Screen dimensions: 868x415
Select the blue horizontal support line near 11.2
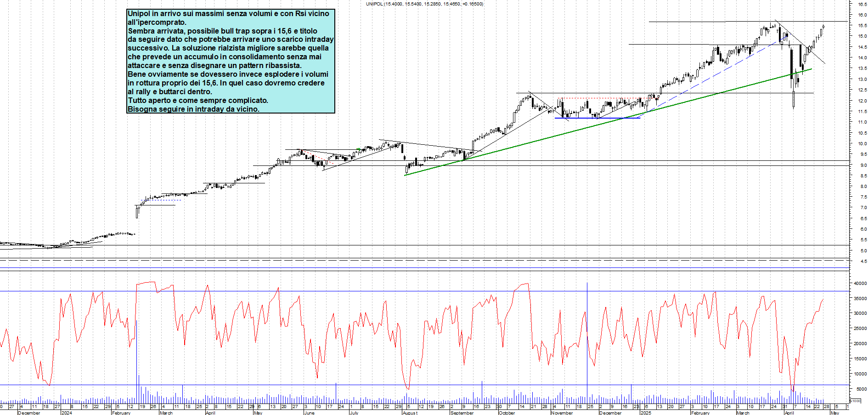click(x=597, y=118)
